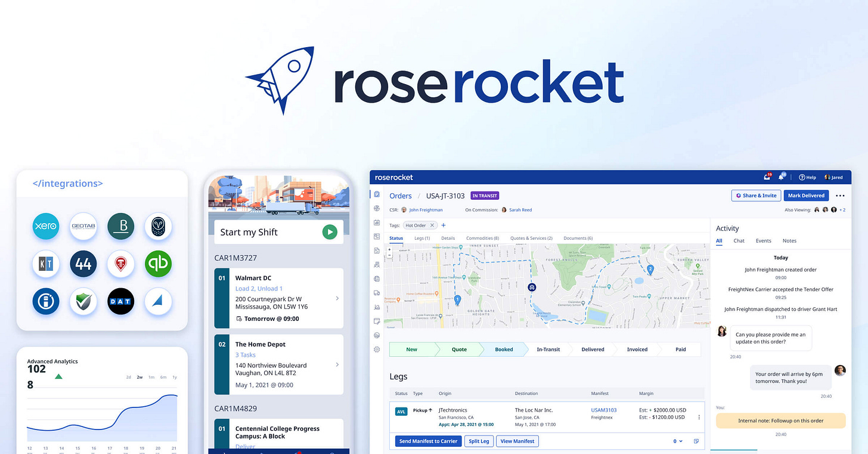Select the vehicle marker on the map

(x=531, y=287)
